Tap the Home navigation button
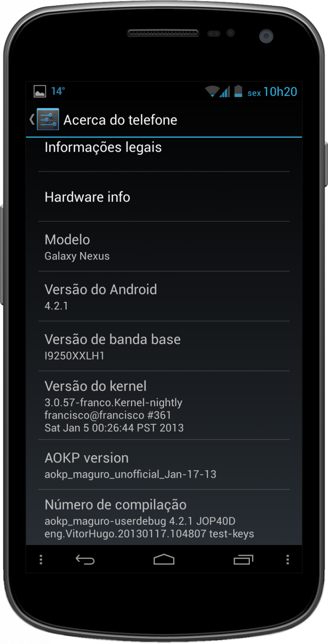Image resolution: width=328 pixels, height=644 pixels. click(x=164, y=559)
